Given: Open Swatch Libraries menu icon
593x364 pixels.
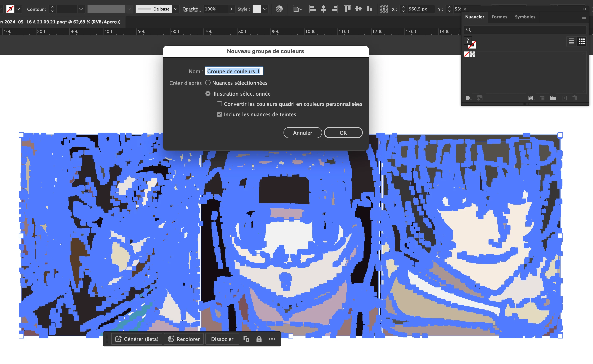Looking at the screenshot, I should (468, 98).
